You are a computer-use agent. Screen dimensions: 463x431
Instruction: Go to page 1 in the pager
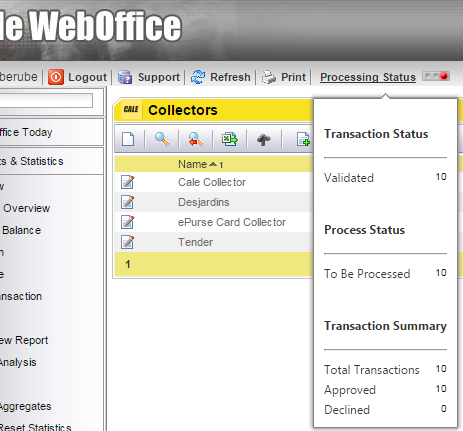click(x=128, y=264)
